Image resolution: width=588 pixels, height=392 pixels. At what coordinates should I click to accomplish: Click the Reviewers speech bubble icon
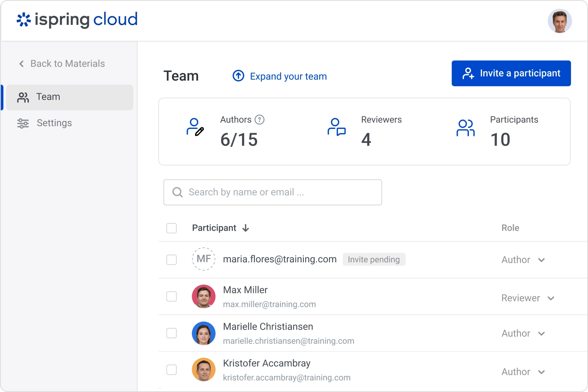336,127
